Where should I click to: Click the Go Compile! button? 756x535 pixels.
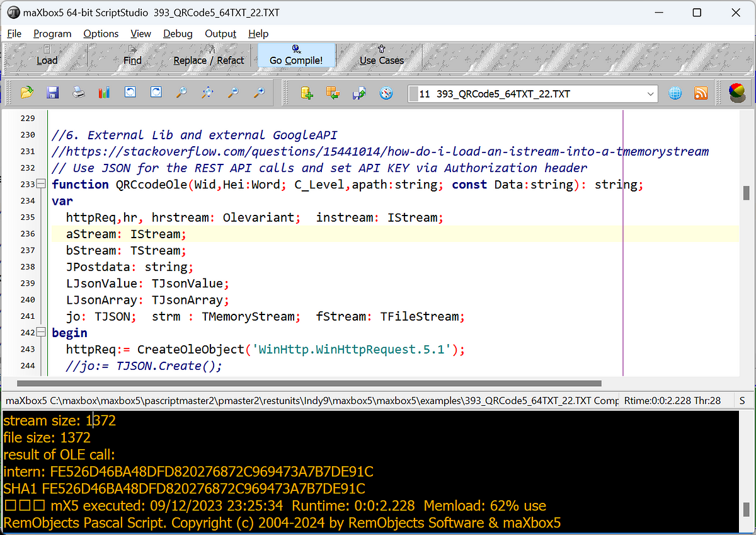click(x=296, y=55)
